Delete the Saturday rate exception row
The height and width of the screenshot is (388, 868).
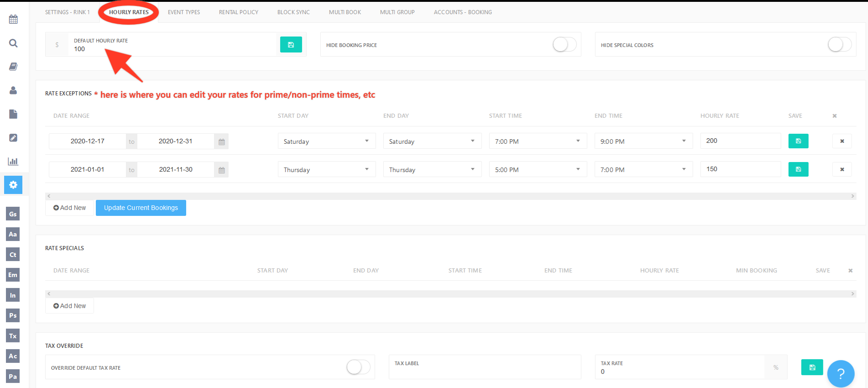(842, 141)
